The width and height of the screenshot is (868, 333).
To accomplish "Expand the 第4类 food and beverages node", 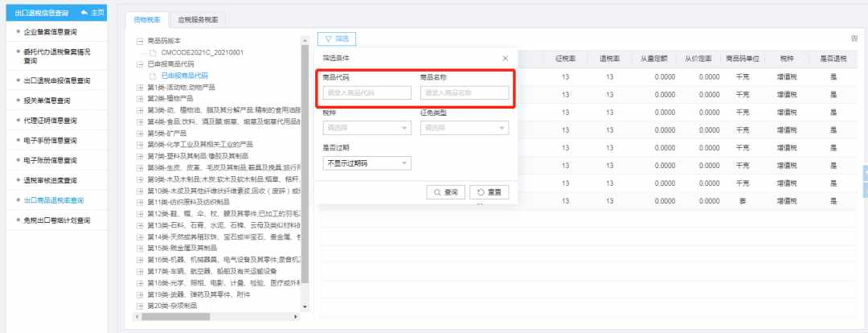I will [x=140, y=122].
